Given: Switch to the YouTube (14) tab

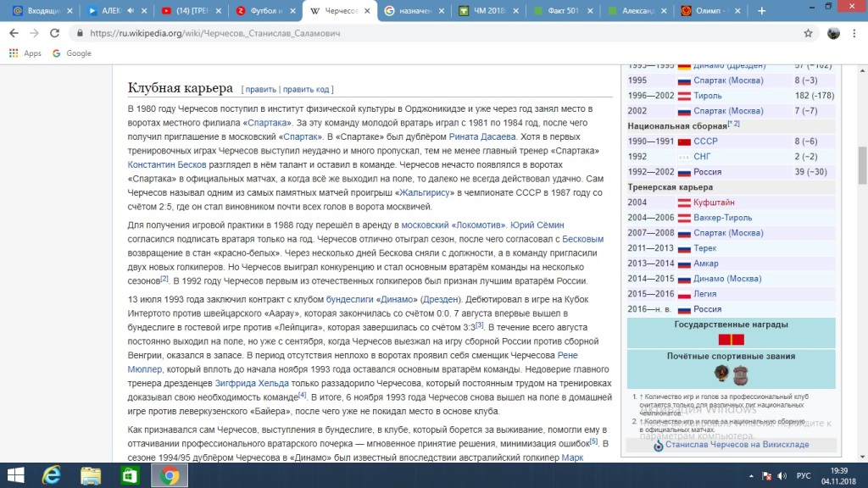Looking at the screenshot, I should click(191, 10).
